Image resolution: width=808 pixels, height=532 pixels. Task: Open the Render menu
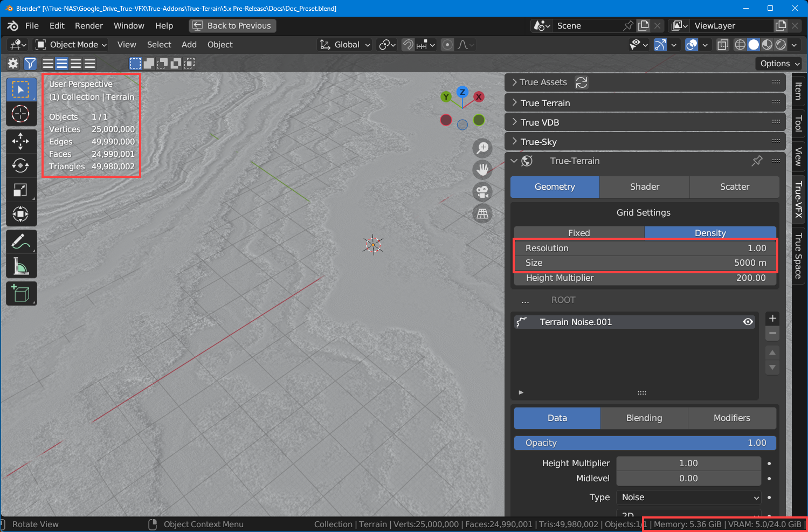(88, 26)
